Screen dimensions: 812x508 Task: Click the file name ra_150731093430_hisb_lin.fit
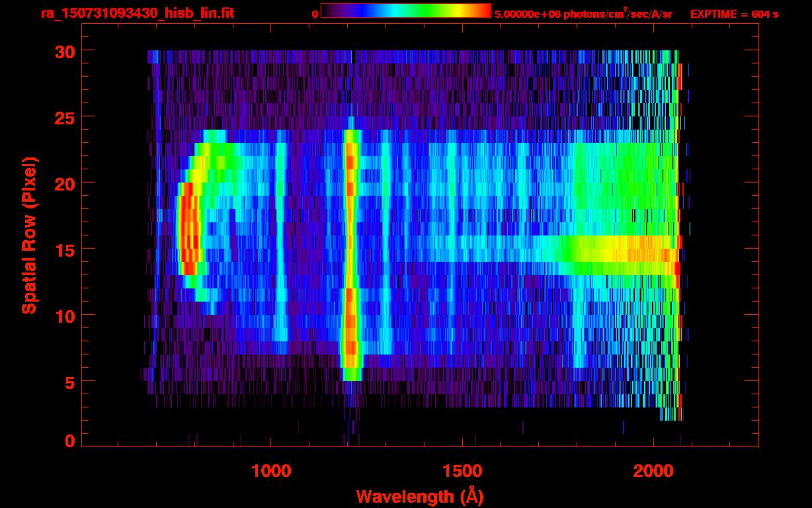pos(136,13)
